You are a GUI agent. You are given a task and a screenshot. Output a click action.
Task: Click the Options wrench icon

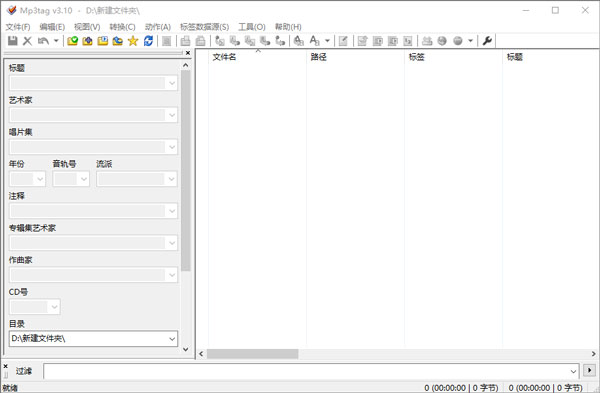(487, 41)
